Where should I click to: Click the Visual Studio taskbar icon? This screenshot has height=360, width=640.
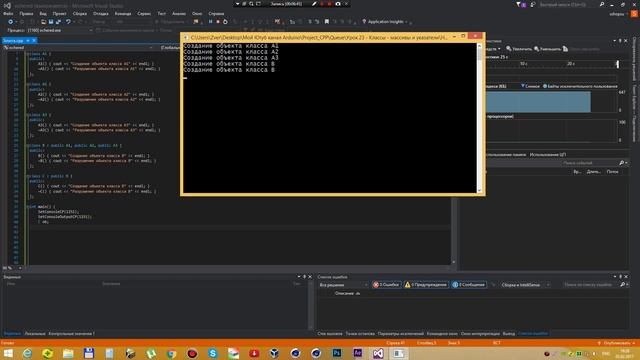pos(378,353)
